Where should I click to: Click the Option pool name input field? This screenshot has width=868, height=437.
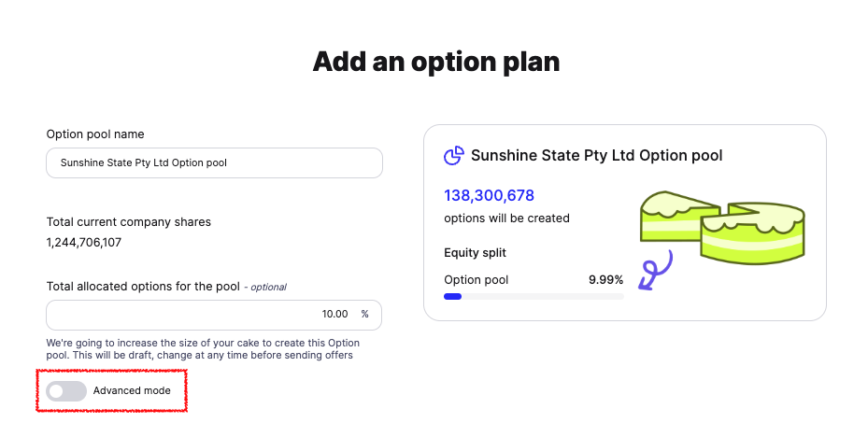pyautogui.click(x=214, y=162)
